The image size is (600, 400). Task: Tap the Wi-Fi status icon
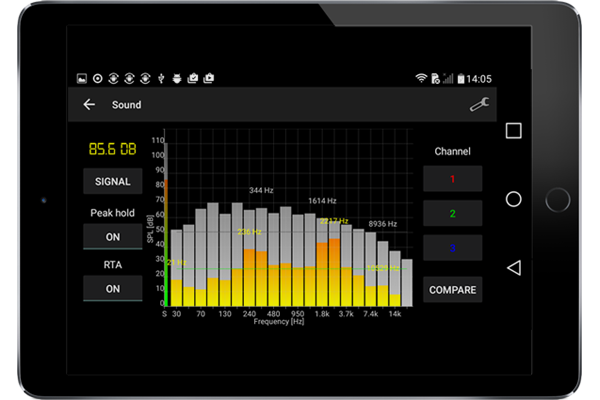click(x=421, y=79)
